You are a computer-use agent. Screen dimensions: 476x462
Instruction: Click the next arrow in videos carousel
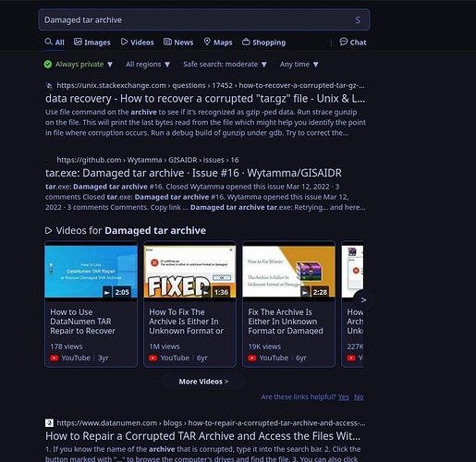(x=363, y=300)
